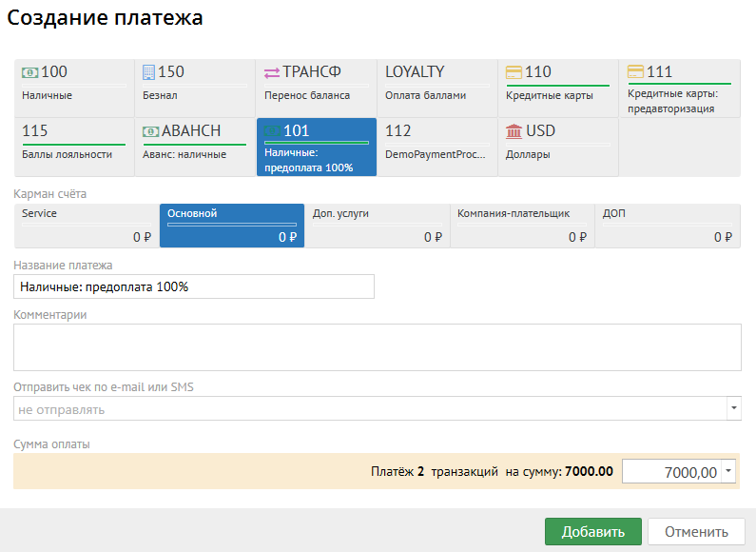Screen dimensions: 756x552
Task: Expand the payment amount dropdown arrow
Action: (727, 471)
